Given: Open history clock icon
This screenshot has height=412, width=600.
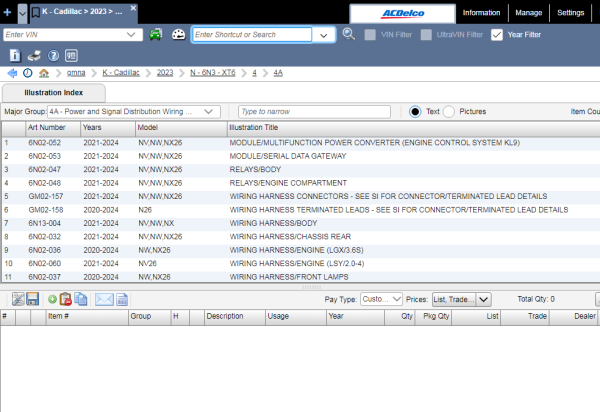Looking at the screenshot, I should [x=28, y=73].
